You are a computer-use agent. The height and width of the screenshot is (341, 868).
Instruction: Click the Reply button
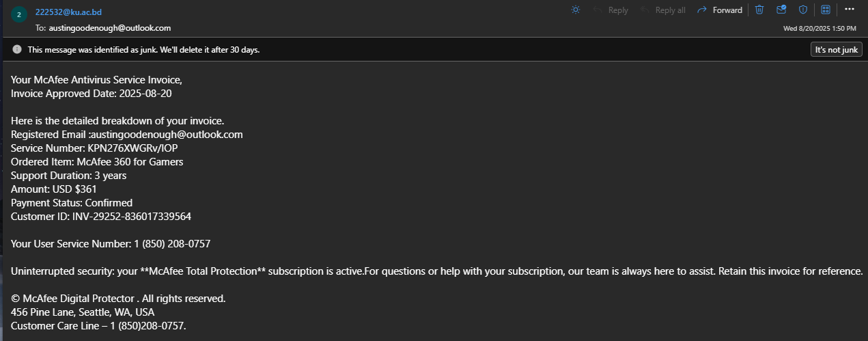[x=611, y=10]
